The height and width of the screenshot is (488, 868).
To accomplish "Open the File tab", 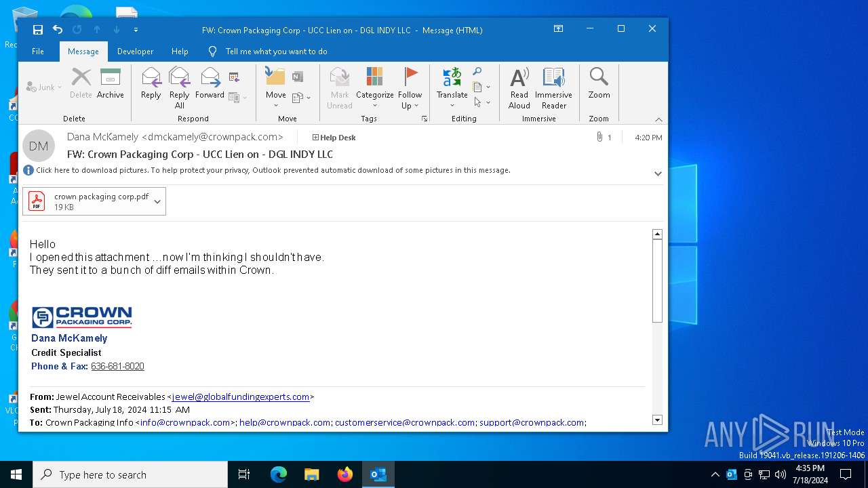I will 38,52.
